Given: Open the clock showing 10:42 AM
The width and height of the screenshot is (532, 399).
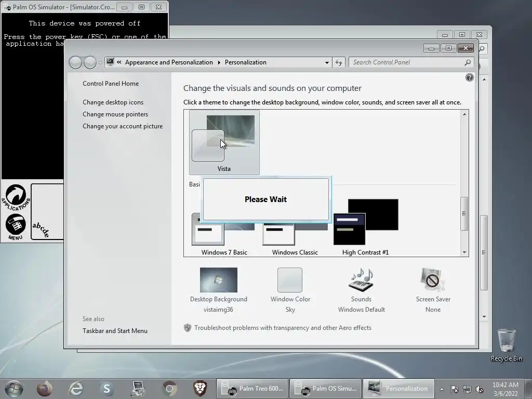Looking at the screenshot, I should [506, 389].
